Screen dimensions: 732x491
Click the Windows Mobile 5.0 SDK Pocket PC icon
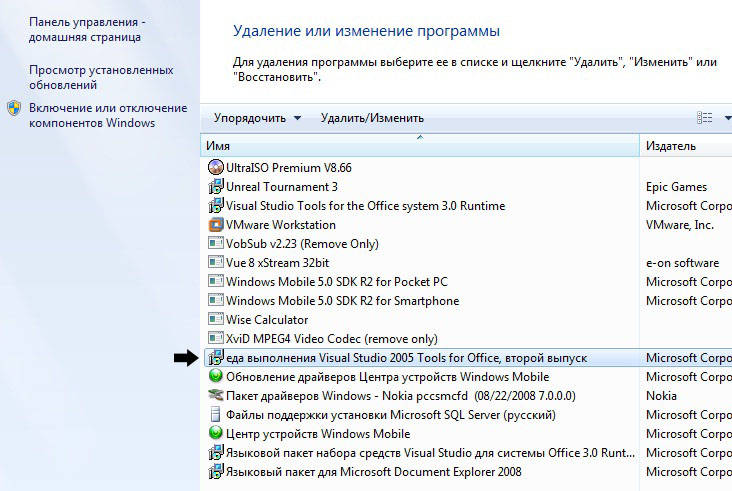pyautogui.click(x=216, y=281)
